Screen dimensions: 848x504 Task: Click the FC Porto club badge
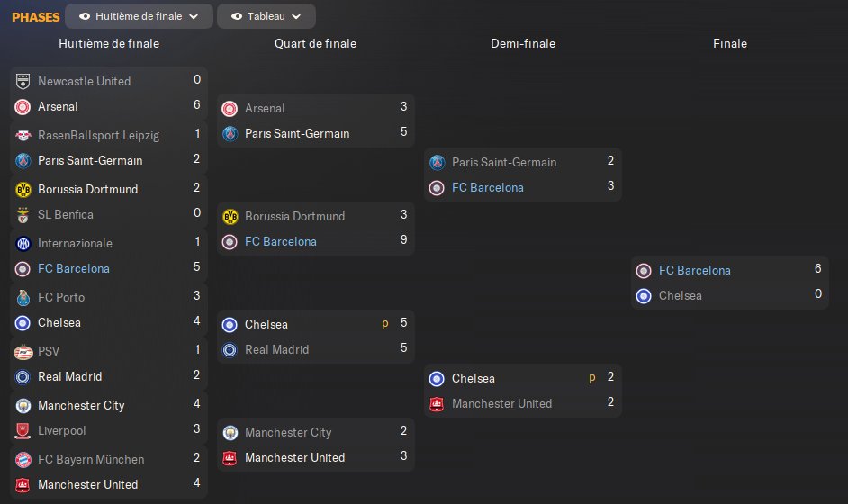23,297
